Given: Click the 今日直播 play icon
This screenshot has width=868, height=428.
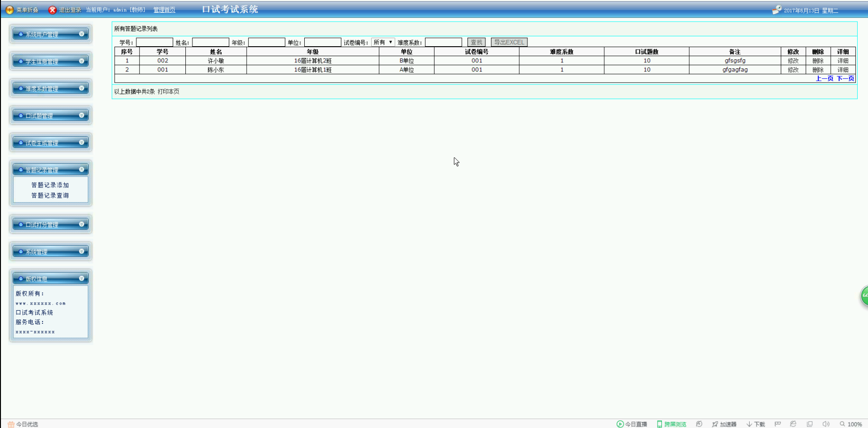Looking at the screenshot, I should pyautogui.click(x=620, y=424).
